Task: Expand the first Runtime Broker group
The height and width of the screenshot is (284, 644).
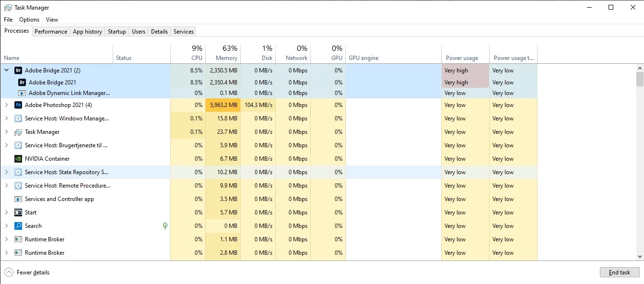Action: click(x=7, y=239)
